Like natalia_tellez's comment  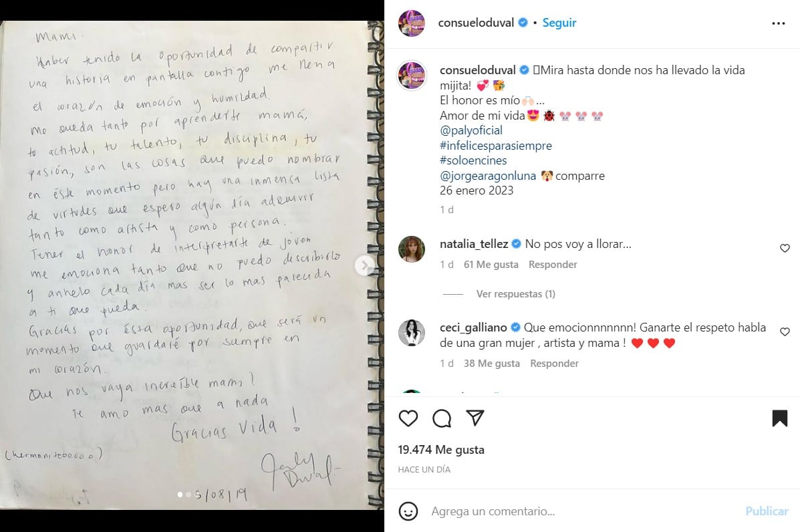click(785, 249)
